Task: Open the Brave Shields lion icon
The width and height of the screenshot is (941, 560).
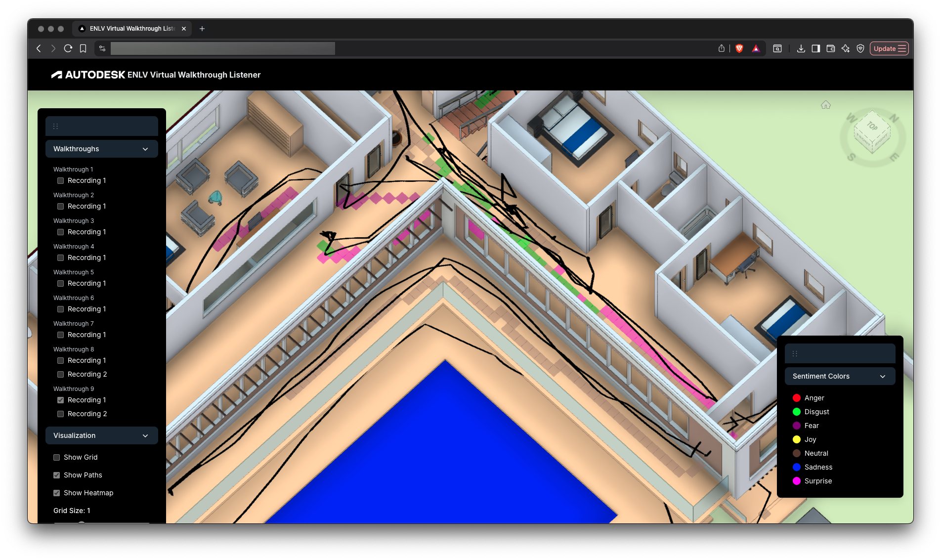Action: tap(739, 48)
